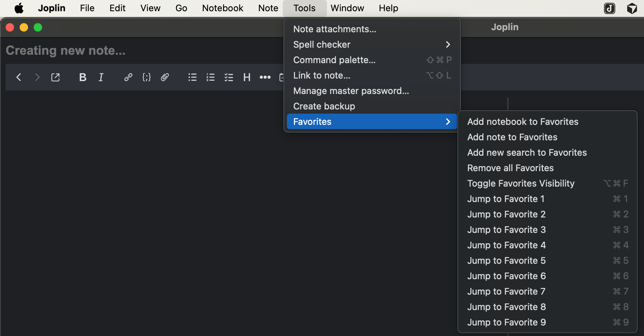The width and height of the screenshot is (644, 336).
Task: Select Jump to Favorite 7
Action: pyautogui.click(x=548, y=291)
